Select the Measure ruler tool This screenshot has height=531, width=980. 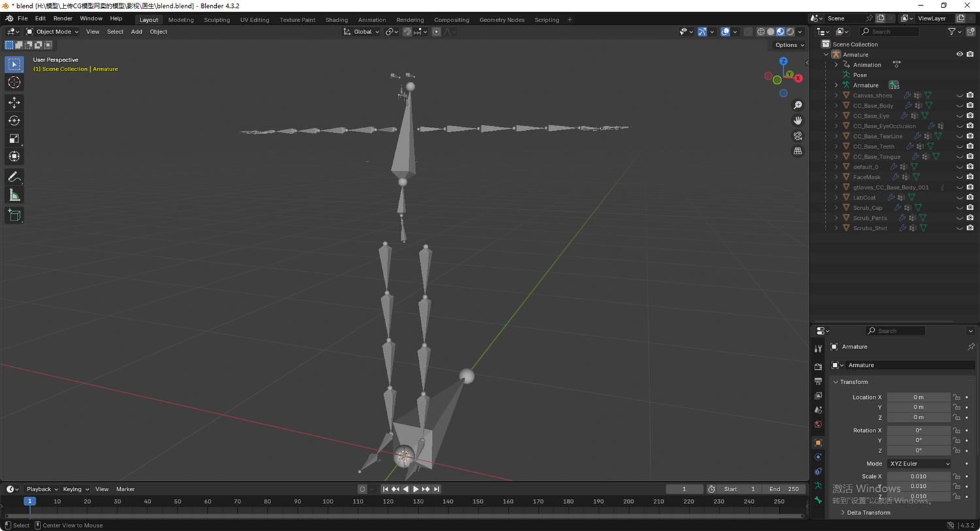click(x=14, y=195)
